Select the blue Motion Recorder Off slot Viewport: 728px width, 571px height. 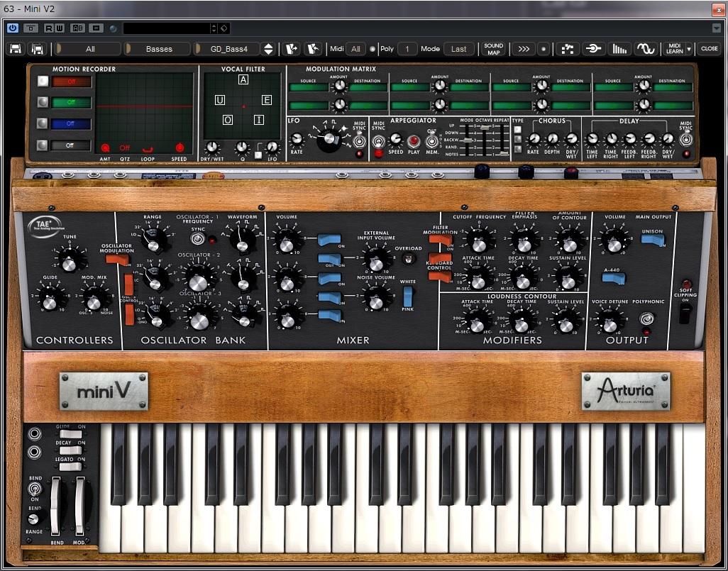[71, 123]
